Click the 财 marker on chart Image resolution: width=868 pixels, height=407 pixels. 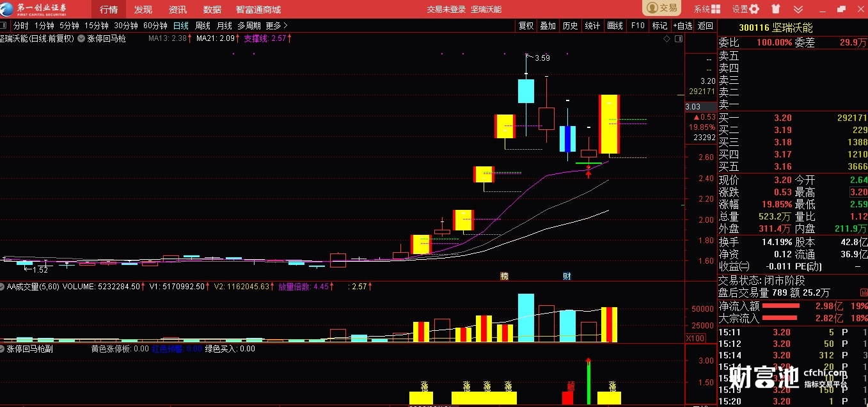coord(567,276)
